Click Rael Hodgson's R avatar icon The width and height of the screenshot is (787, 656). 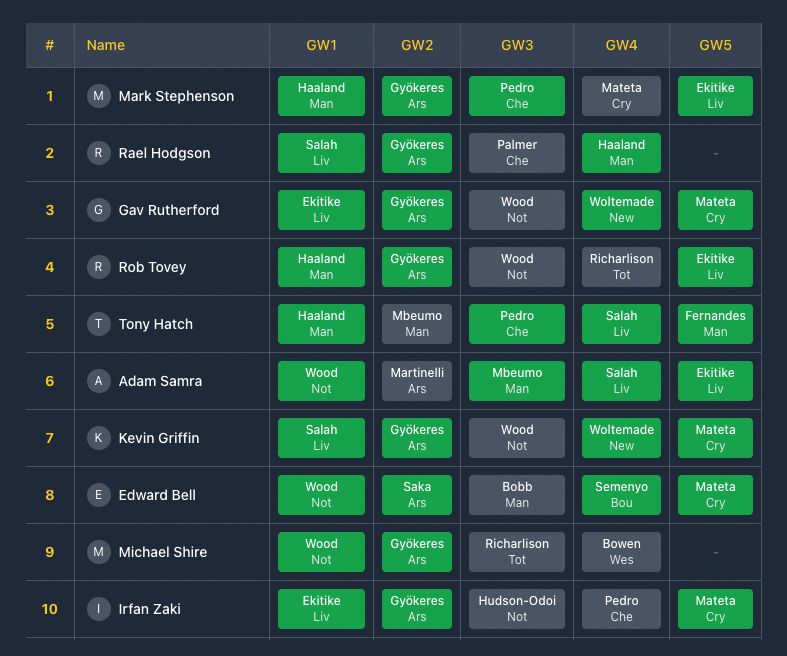pos(98,153)
